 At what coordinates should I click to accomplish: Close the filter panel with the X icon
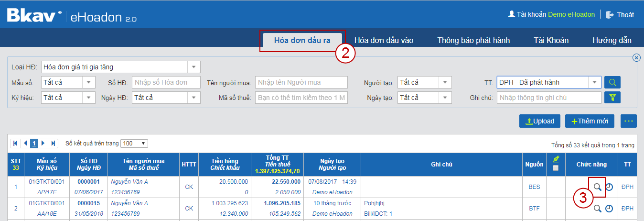click(636, 57)
